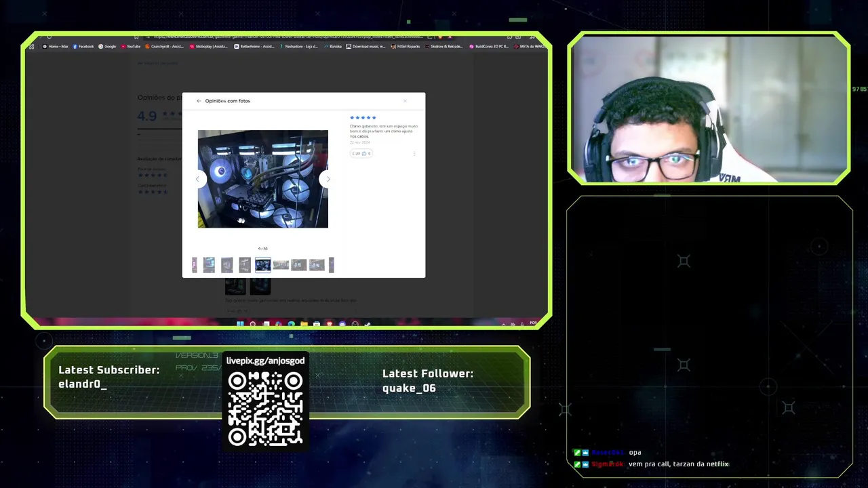The height and width of the screenshot is (488, 868).
Task: Click the 'vem pra call, tarzan da netflix' message
Action: (x=678, y=464)
